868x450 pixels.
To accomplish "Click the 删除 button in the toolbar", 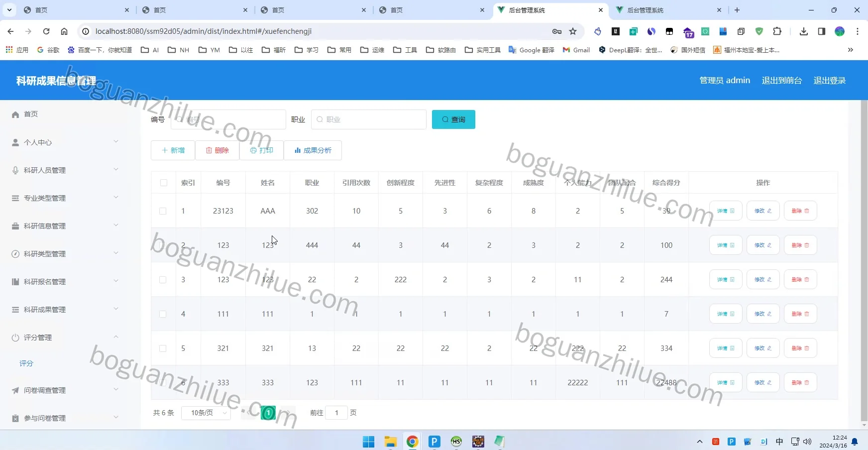I will tap(217, 150).
